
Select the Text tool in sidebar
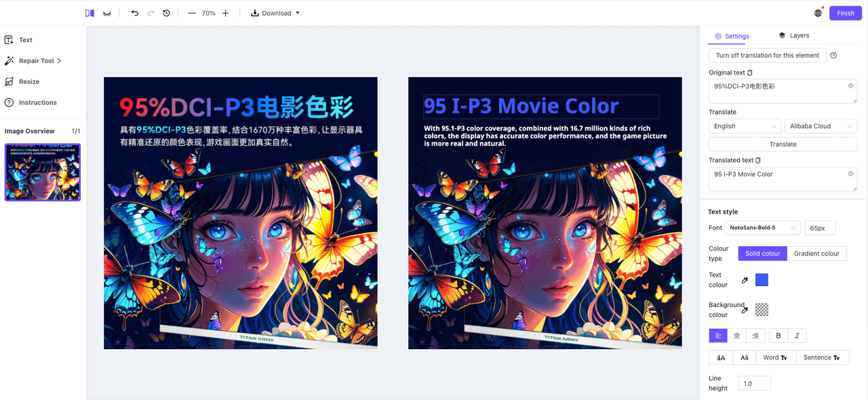click(19, 40)
